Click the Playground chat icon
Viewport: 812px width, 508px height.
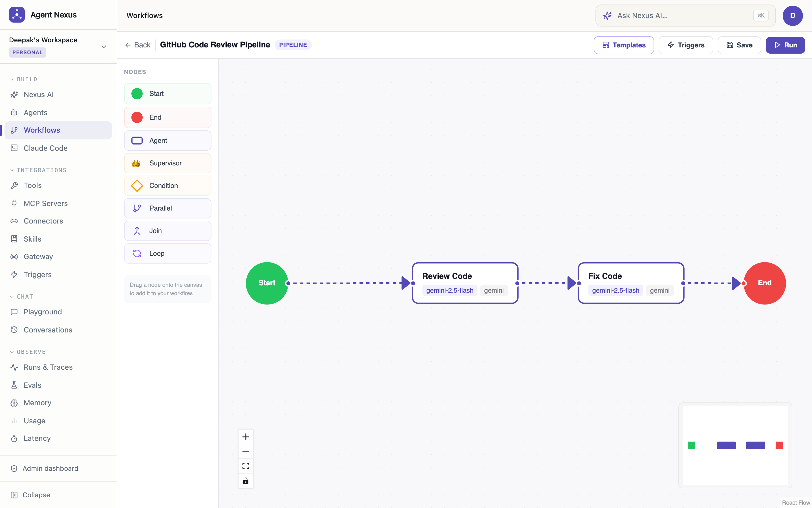14,312
